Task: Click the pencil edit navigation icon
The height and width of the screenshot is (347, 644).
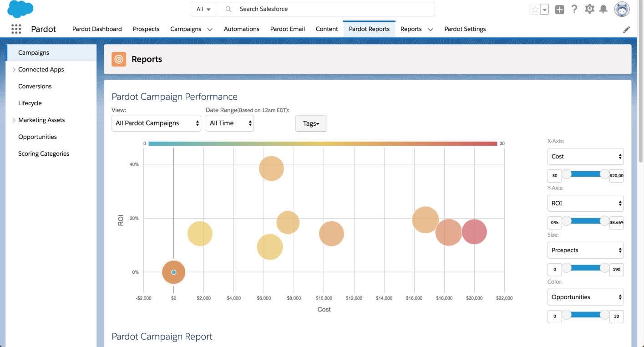Action: tap(627, 29)
